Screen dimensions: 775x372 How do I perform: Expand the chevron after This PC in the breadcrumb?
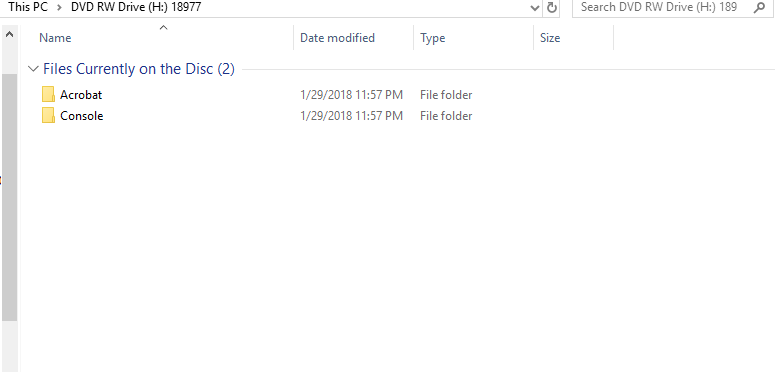point(59,7)
